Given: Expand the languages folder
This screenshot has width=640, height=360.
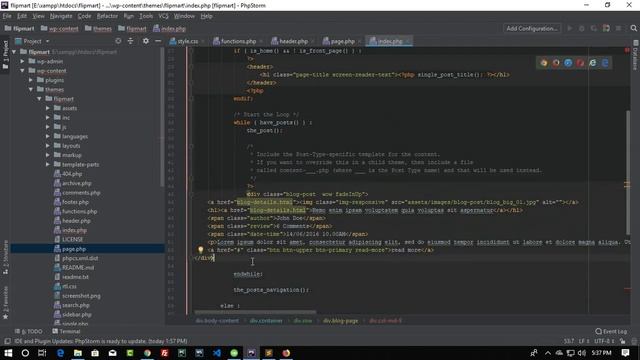Looking at the screenshot, I should (x=48, y=136).
